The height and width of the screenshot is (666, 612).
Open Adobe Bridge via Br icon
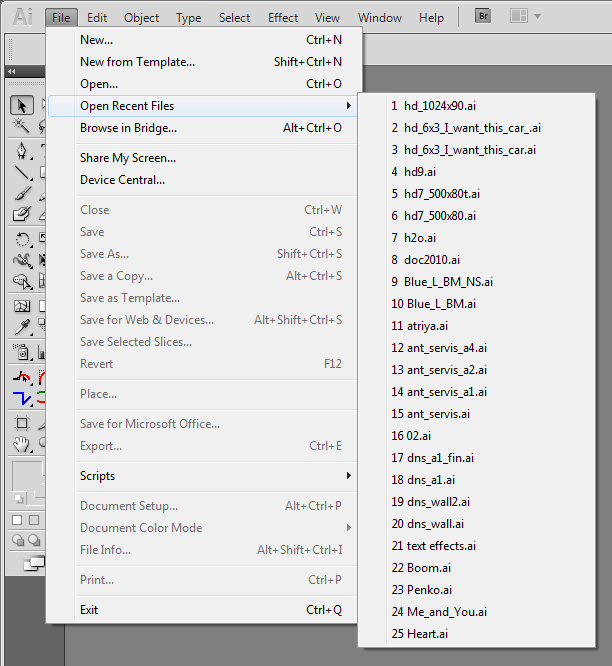coord(483,16)
